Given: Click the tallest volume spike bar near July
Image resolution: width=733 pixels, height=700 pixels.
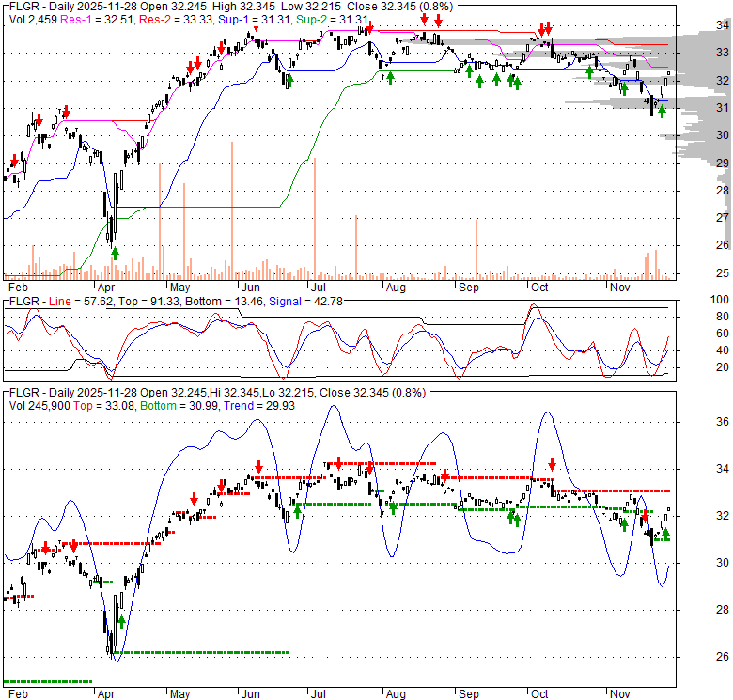Looking at the screenshot, I should pyautogui.click(x=314, y=218).
